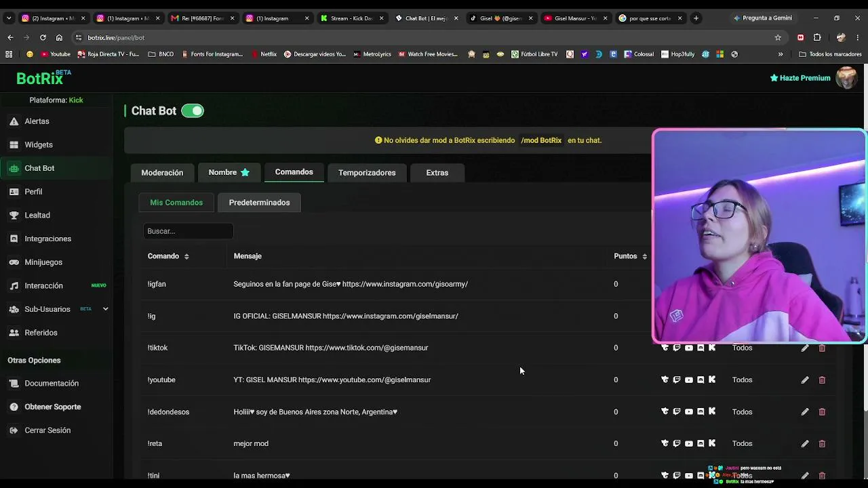Expand the Sub-Usuarios submenu chevron
This screenshot has height=488, width=868.
click(105, 309)
